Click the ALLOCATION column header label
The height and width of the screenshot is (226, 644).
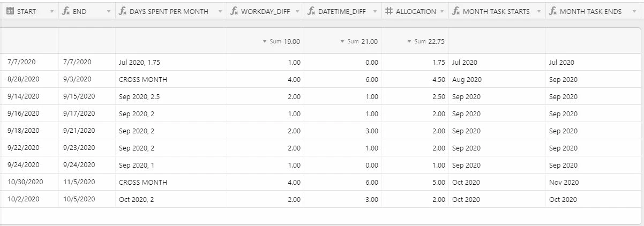coord(416,12)
